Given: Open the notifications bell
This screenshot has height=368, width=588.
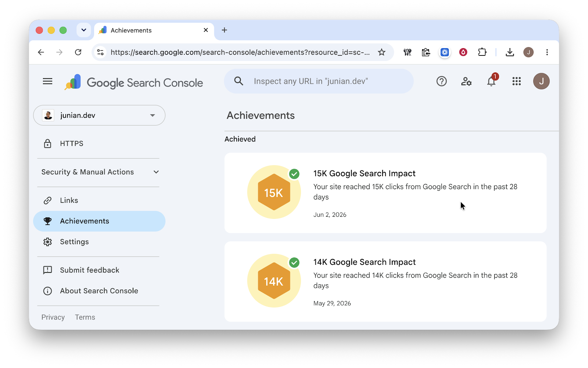Looking at the screenshot, I should [x=491, y=81].
